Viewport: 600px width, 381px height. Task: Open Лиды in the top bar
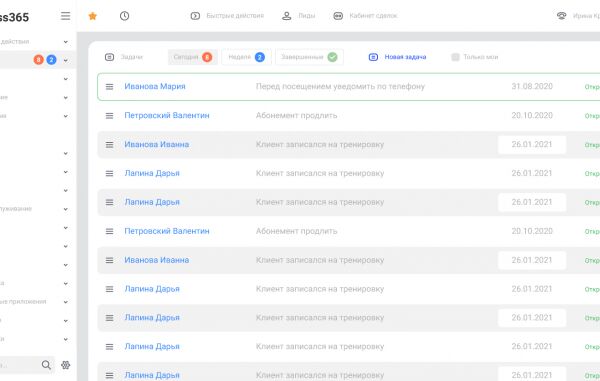click(x=298, y=16)
